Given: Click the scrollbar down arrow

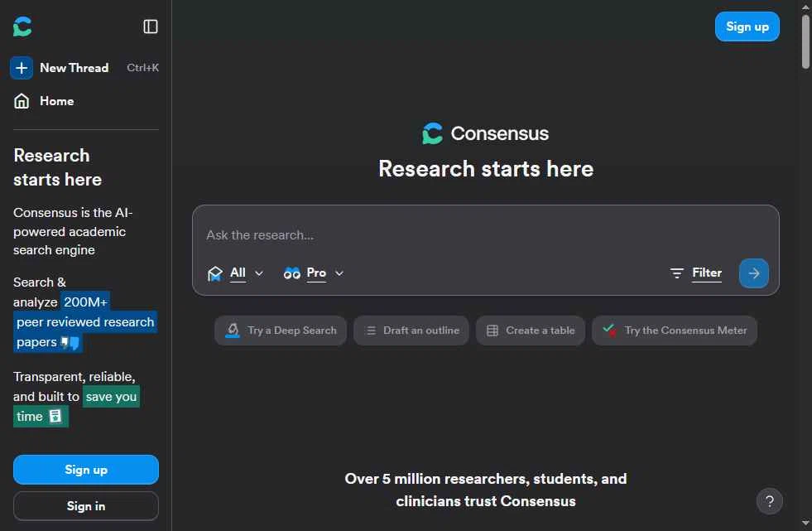Looking at the screenshot, I should click(805, 524).
